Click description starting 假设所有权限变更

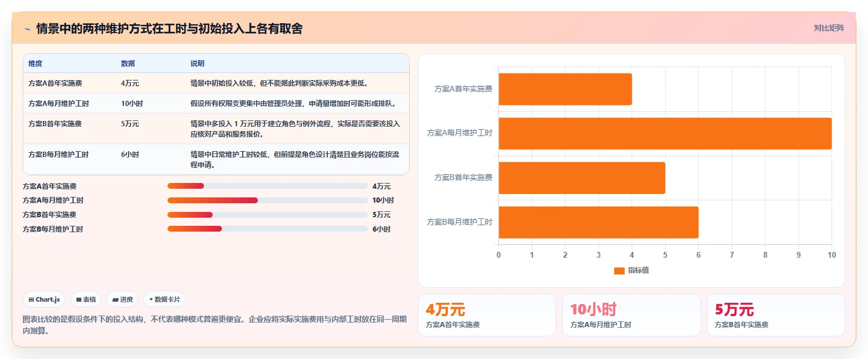(293, 103)
